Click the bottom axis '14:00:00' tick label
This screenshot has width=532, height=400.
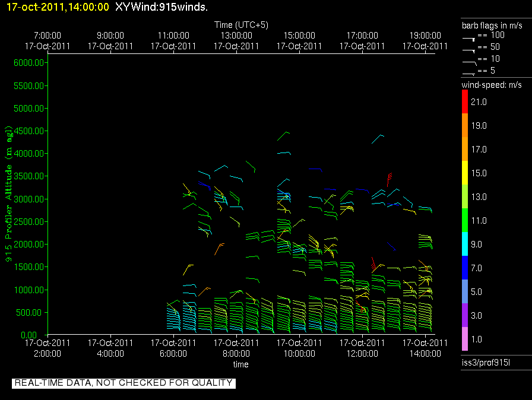[425, 354]
